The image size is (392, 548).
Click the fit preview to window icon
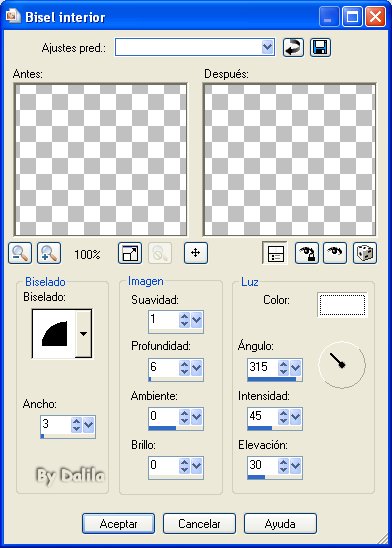(130, 253)
